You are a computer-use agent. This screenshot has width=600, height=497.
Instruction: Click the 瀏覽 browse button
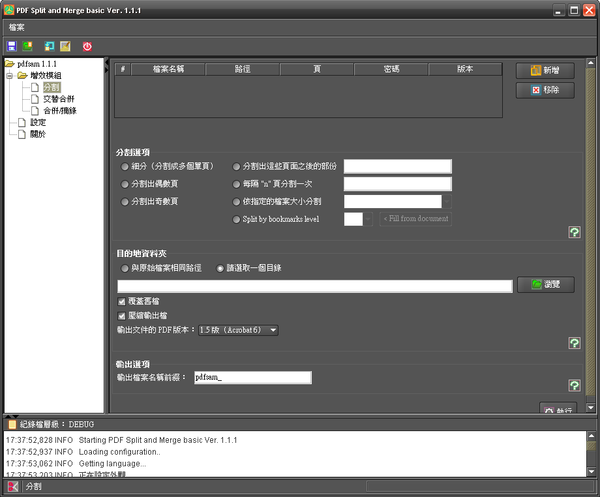coord(546,284)
